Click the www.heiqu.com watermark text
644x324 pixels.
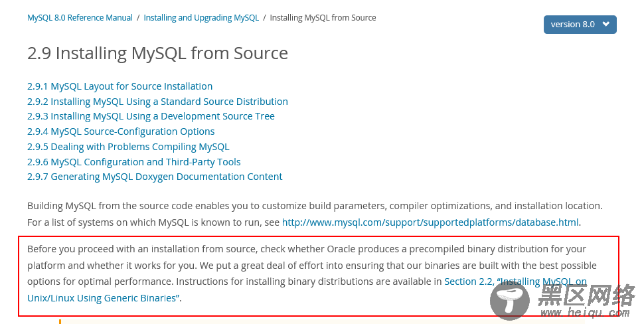coord(584,313)
